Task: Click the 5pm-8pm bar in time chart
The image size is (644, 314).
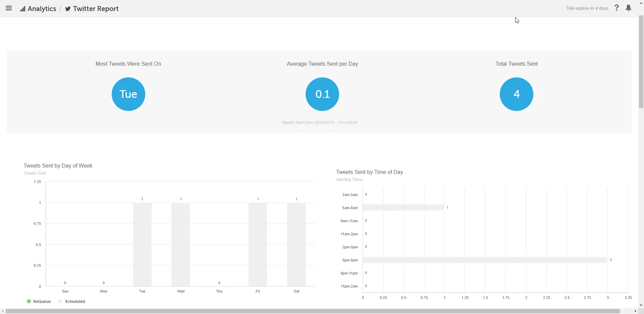Action: (x=485, y=260)
